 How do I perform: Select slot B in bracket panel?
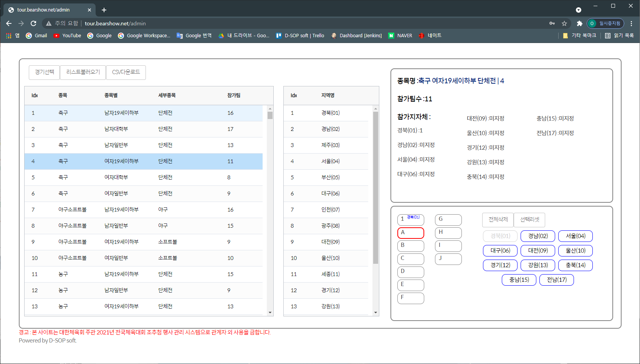(411, 246)
